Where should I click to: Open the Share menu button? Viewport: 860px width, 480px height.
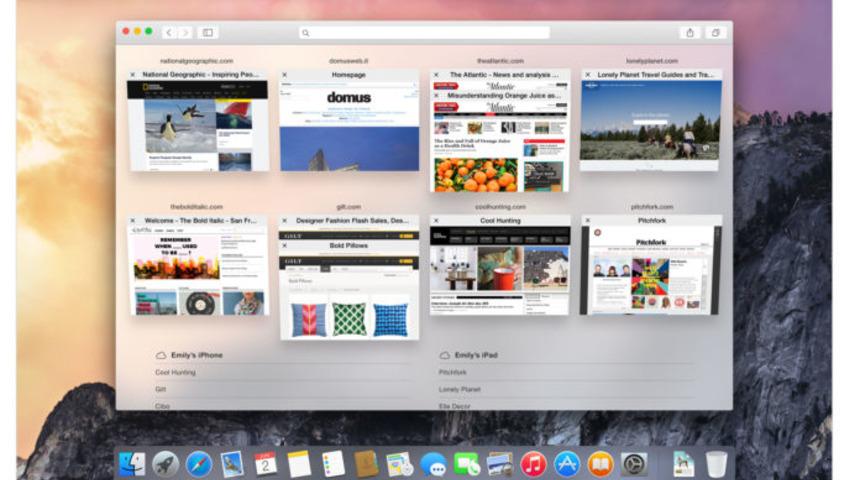690,33
